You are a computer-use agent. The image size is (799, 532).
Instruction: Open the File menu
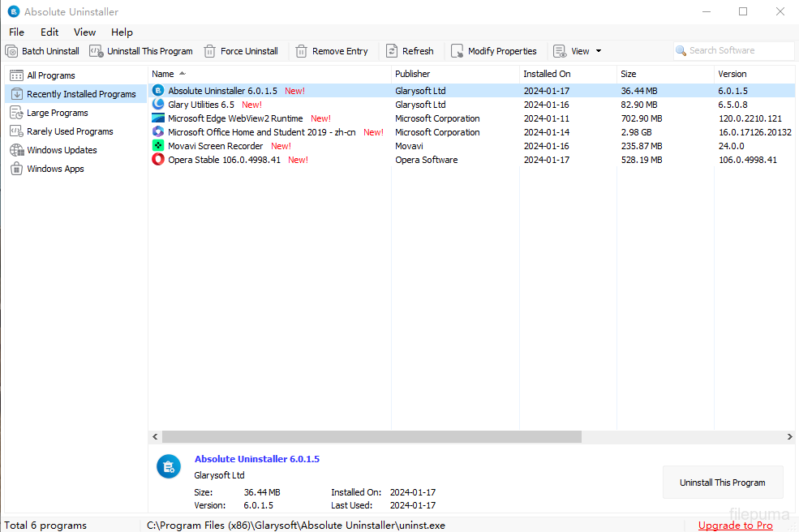(16, 32)
